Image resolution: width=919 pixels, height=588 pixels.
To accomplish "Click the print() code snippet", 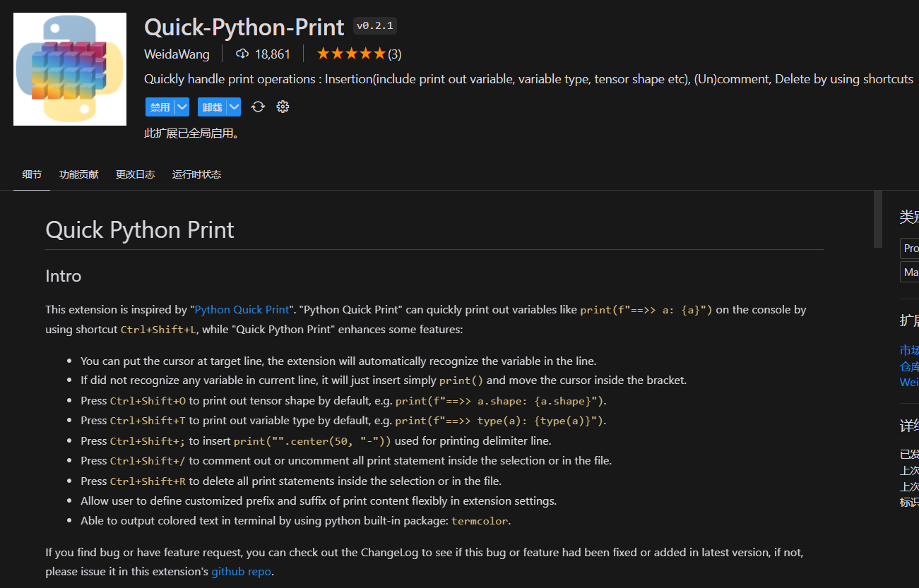I will pyautogui.click(x=461, y=380).
